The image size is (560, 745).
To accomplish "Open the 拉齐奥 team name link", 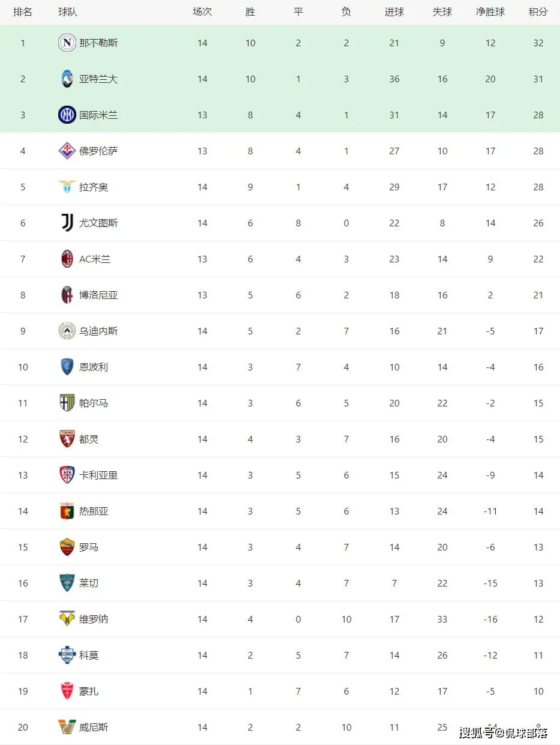I will [94, 187].
